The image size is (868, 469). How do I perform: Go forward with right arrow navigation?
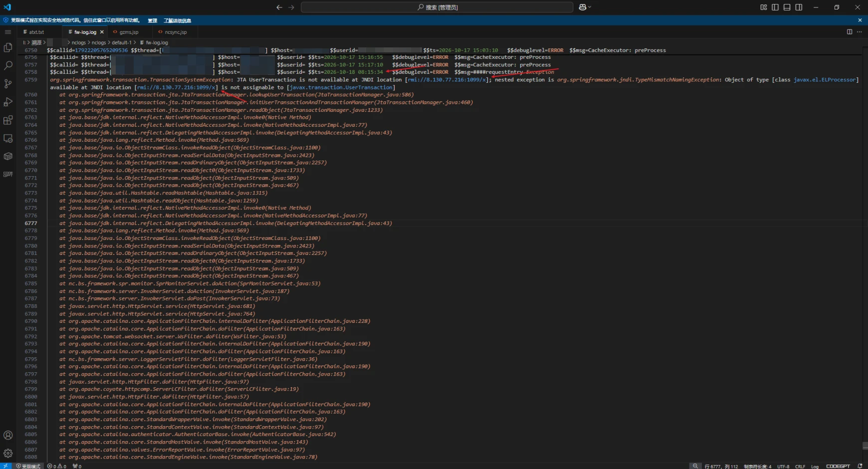click(x=291, y=7)
